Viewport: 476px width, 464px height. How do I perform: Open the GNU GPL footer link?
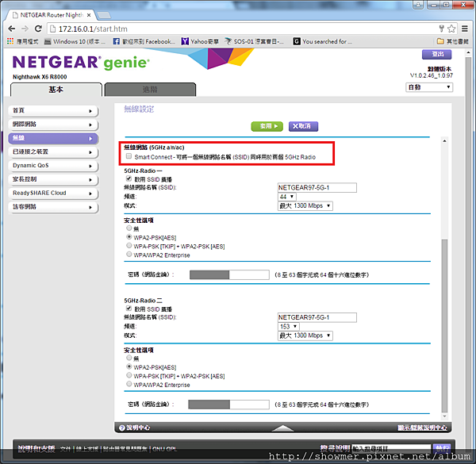164,449
